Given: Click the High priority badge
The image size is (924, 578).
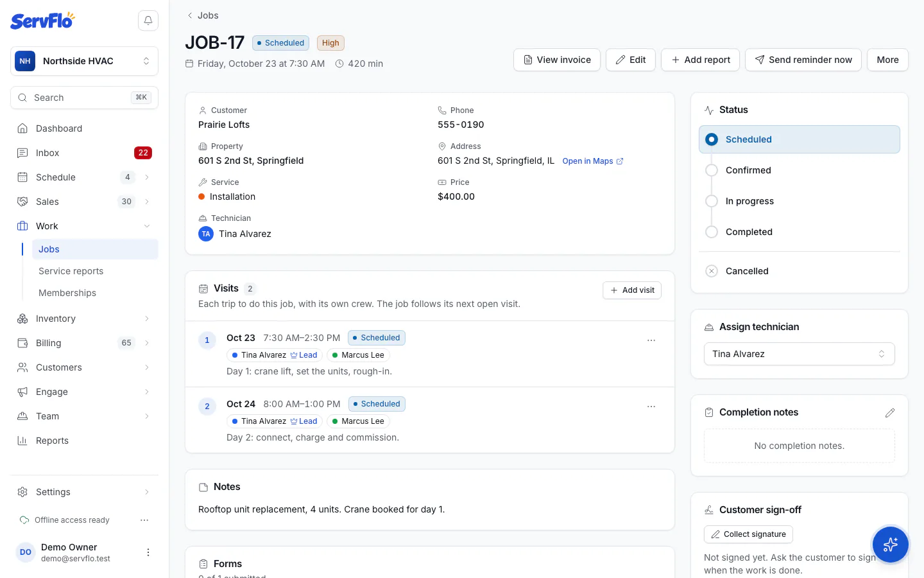Looking at the screenshot, I should [x=330, y=43].
